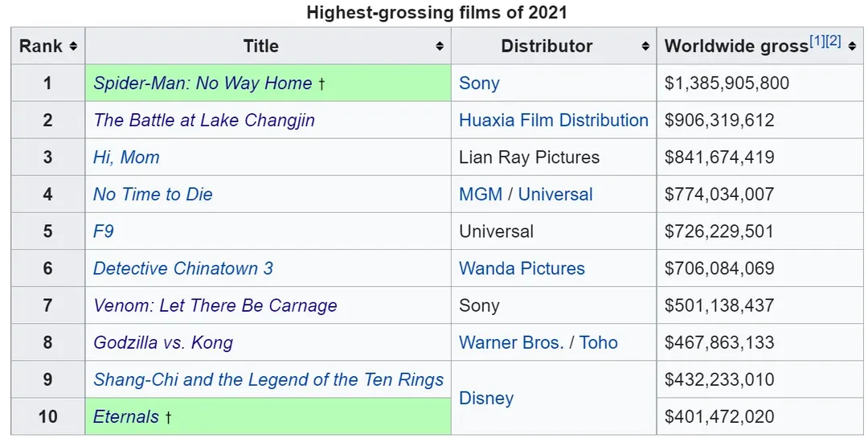Open the MGM distributor link
The height and width of the screenshot is (442, 868).
click(x=481, y=194)
